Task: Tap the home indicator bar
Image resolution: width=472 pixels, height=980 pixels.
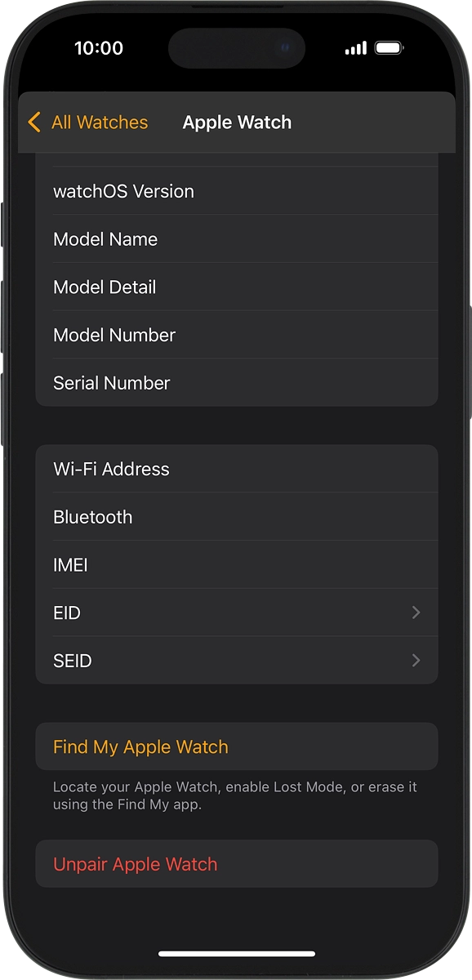Action: tap(237, 954)
